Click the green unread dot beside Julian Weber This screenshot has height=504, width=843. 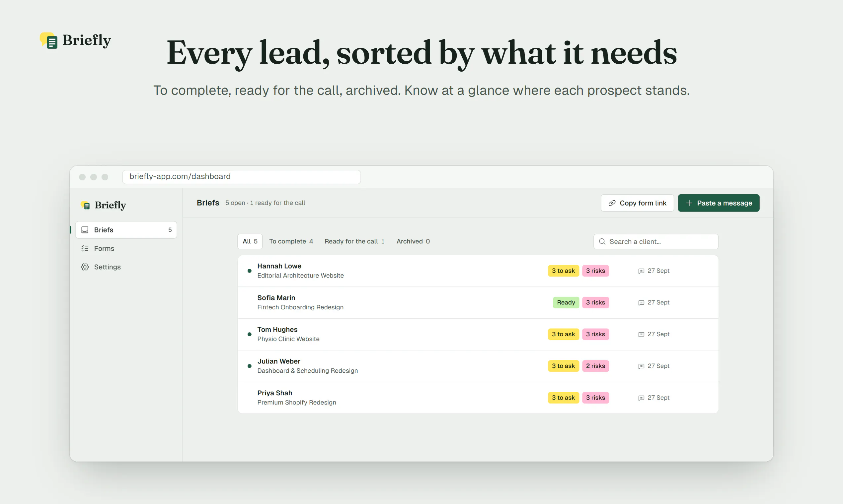coord(250,366)
